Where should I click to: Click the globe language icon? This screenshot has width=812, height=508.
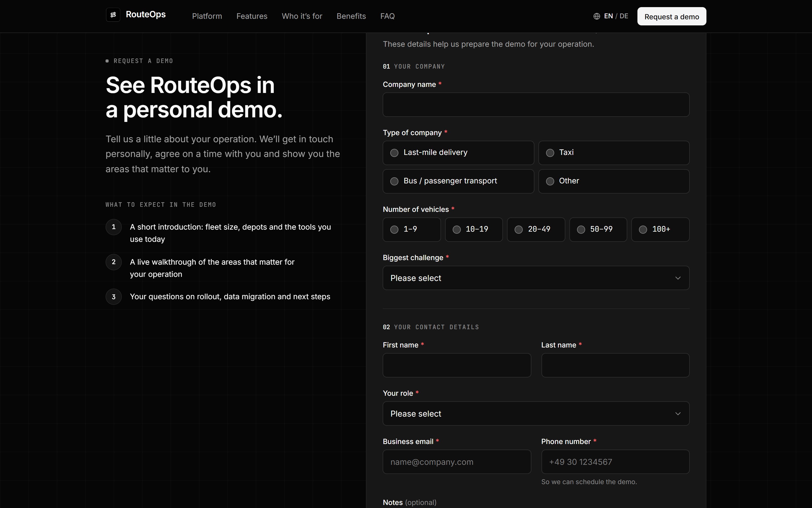(597, 16)
